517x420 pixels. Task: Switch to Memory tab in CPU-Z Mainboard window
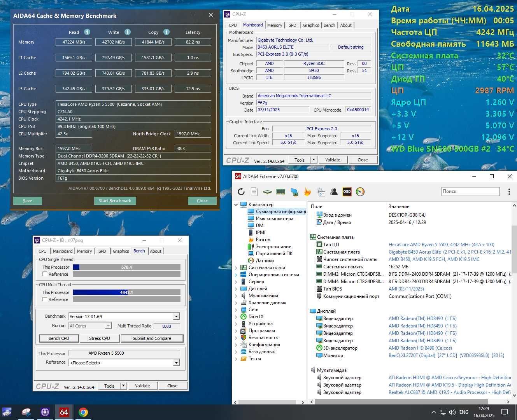pyautogui.click(x=275, y=25)
